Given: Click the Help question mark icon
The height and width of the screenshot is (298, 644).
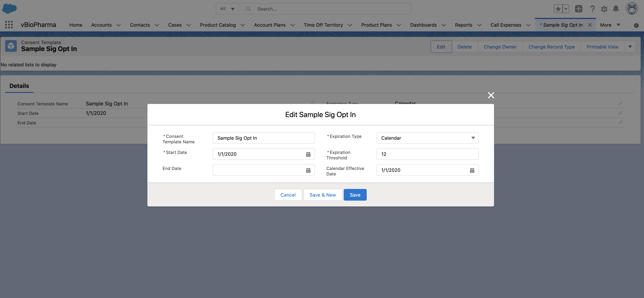Looking at the screenshot, I should coord(592,9).
